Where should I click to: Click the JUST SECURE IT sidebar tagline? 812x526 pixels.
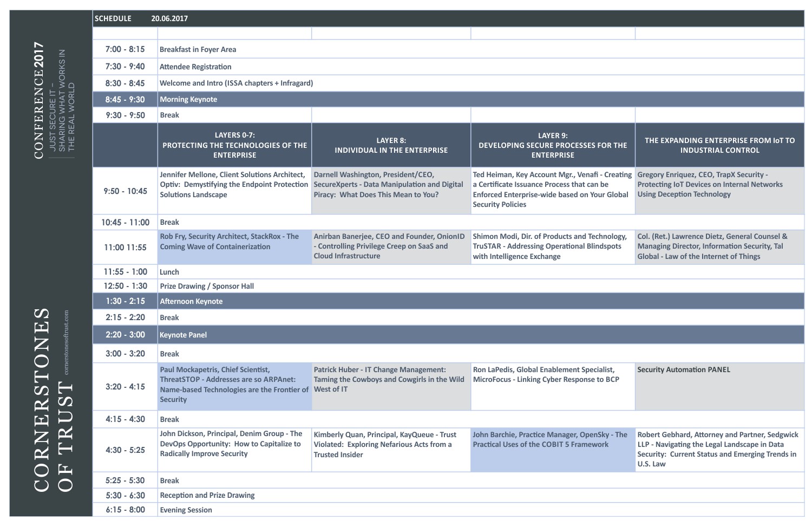pos(62,100)
